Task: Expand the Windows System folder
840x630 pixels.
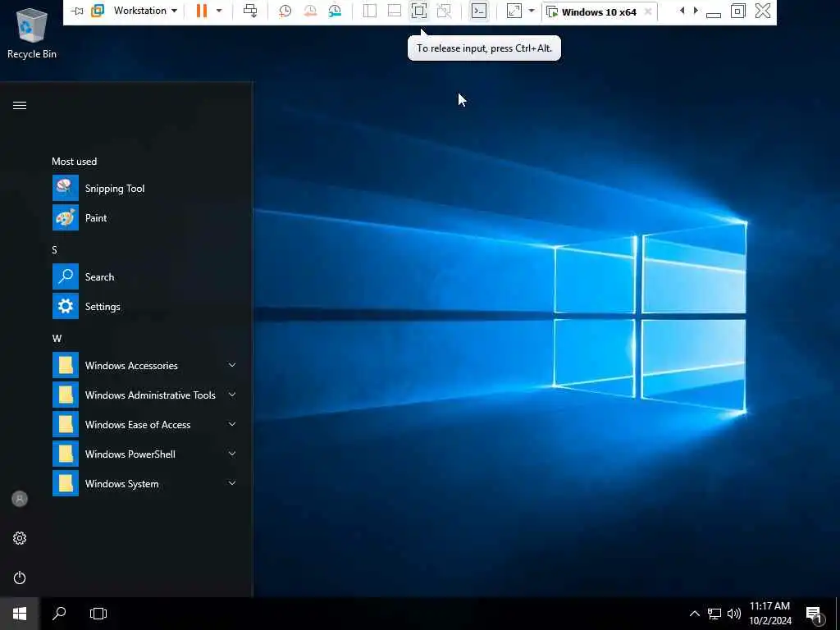Action: [x=146, y=482]
